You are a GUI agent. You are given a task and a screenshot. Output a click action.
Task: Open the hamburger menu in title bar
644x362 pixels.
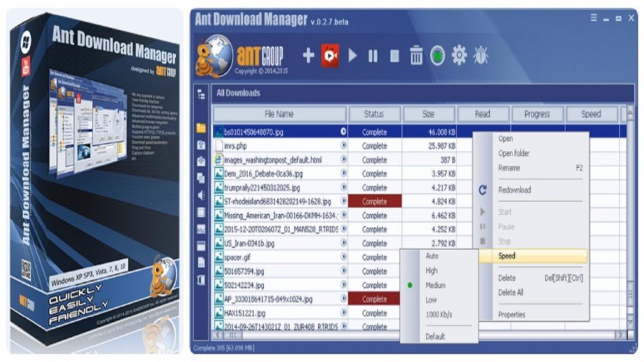594,19
